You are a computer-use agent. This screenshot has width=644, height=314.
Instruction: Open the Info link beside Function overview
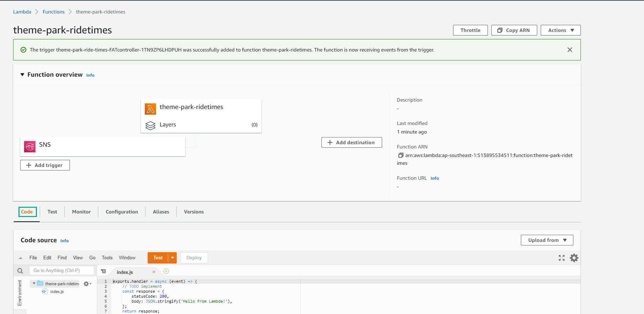coord(90,75)
